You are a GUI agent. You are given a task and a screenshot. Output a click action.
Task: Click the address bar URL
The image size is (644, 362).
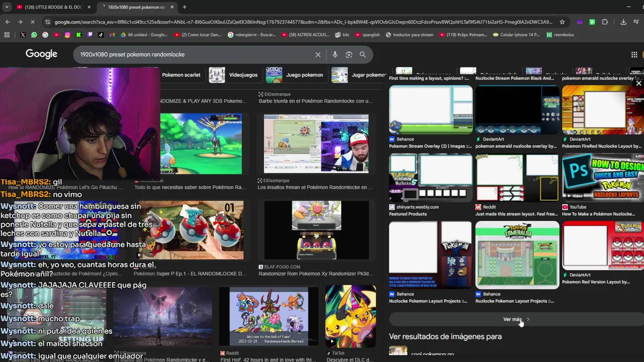point(303,22)
